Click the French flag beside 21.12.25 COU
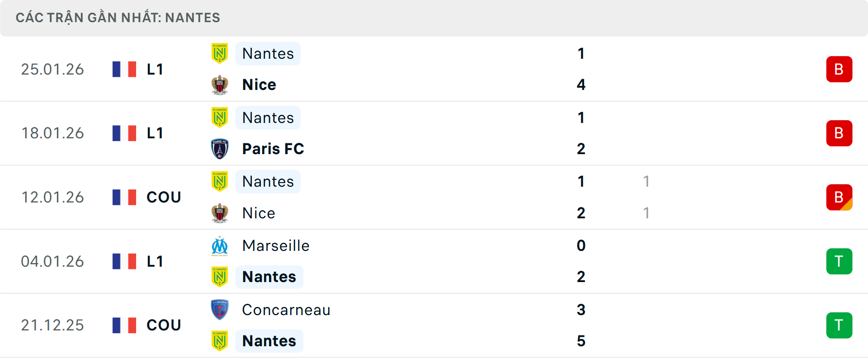Screen dimensions: 868x358 click(x=124, y=325)
